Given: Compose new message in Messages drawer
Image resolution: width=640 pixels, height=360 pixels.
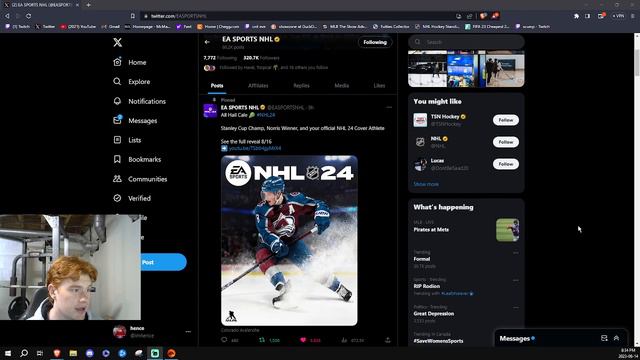Looking at the screenshot, I should [604, 338].
